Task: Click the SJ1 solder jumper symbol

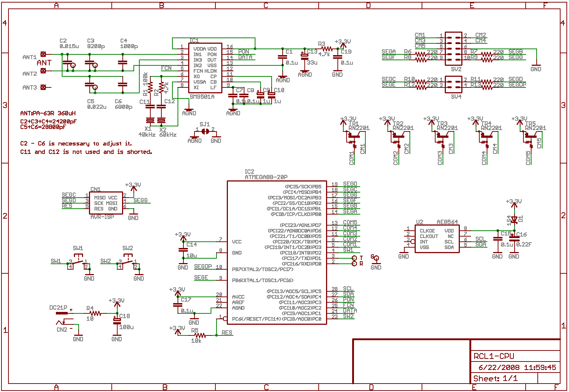Action: (205, 131)
